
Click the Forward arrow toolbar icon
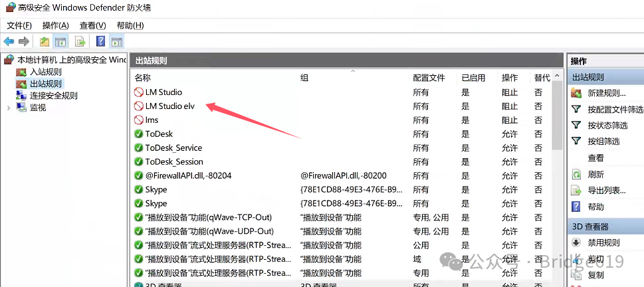(24, 41)
